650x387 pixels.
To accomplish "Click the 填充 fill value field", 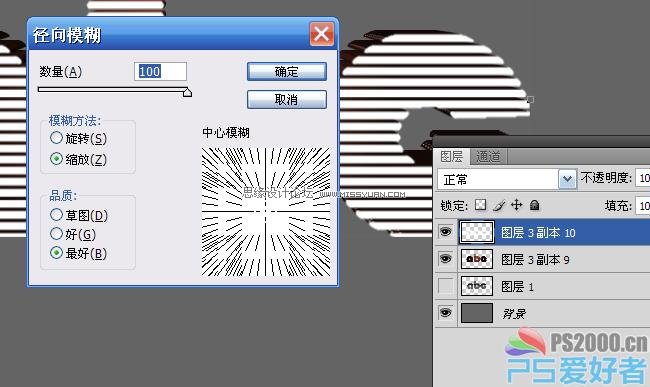I will pyautogui.click(x=643, y=206).
